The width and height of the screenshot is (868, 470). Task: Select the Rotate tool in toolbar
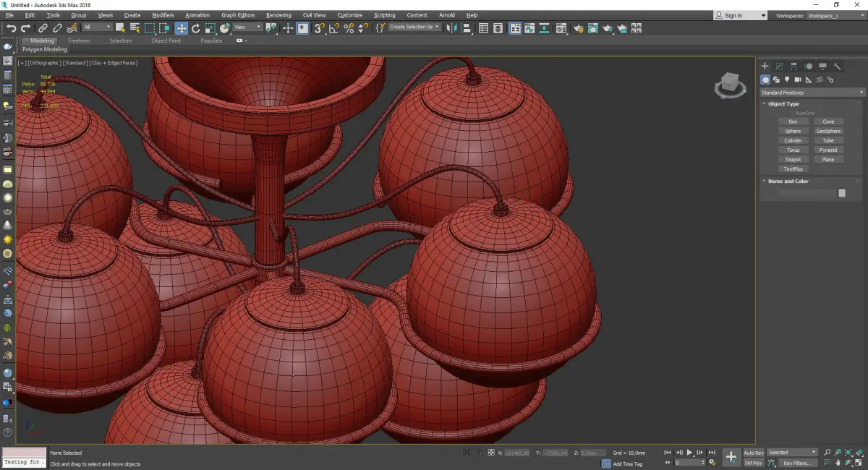coord(195,28)
